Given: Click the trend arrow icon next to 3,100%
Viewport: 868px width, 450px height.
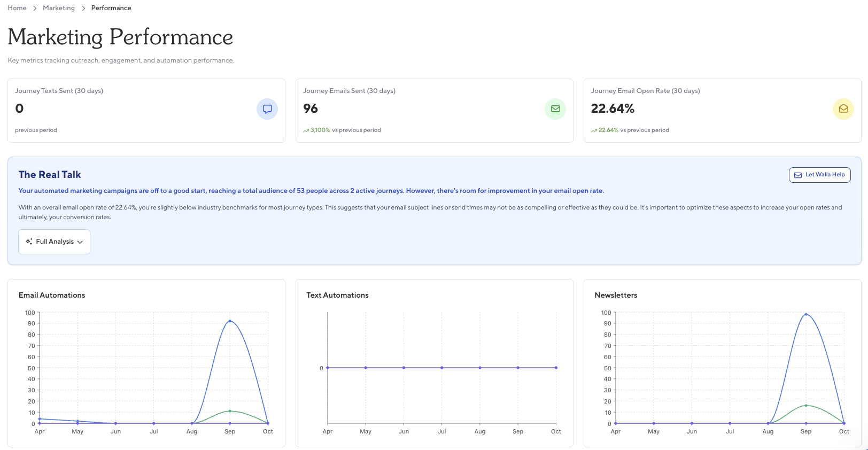Looking at the screenshot, I should 306,130.
